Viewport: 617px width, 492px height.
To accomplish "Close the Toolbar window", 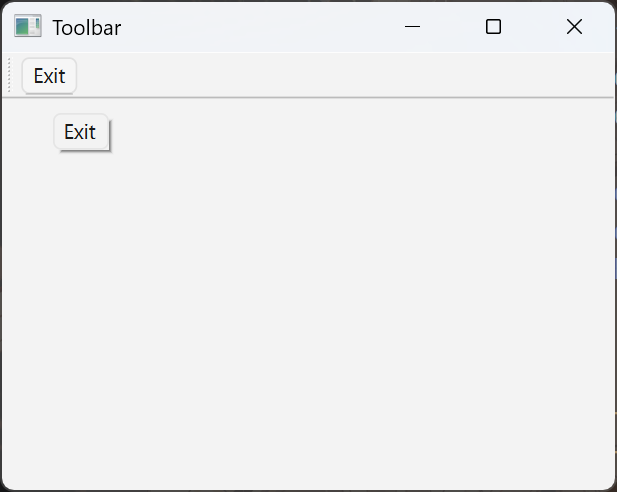I will click(x=574, y=27).
